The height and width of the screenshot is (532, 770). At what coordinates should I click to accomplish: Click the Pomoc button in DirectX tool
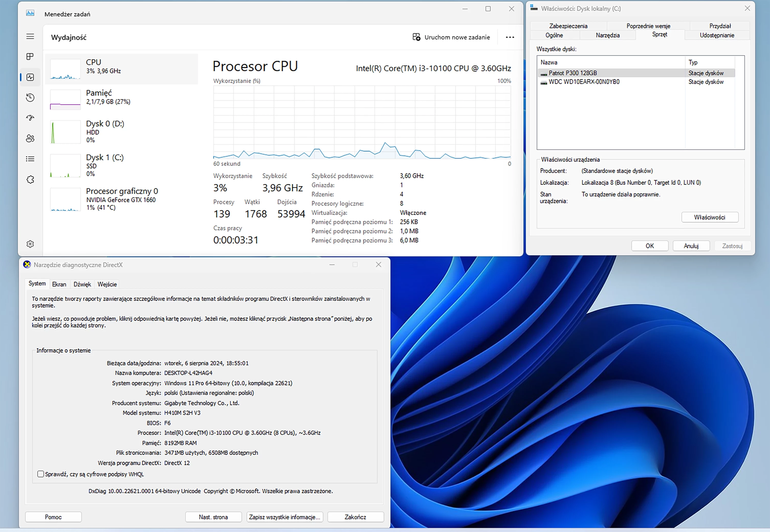(53, 517)
